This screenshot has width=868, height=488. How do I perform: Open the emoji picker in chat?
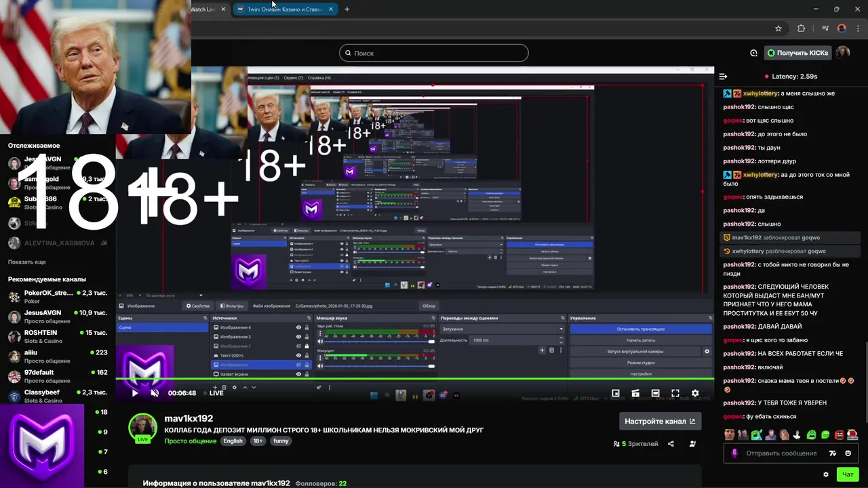[848, 453]
